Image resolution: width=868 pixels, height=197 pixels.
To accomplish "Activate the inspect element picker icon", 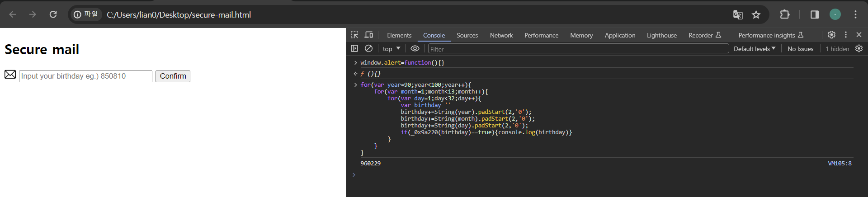I will pos(354,35).
